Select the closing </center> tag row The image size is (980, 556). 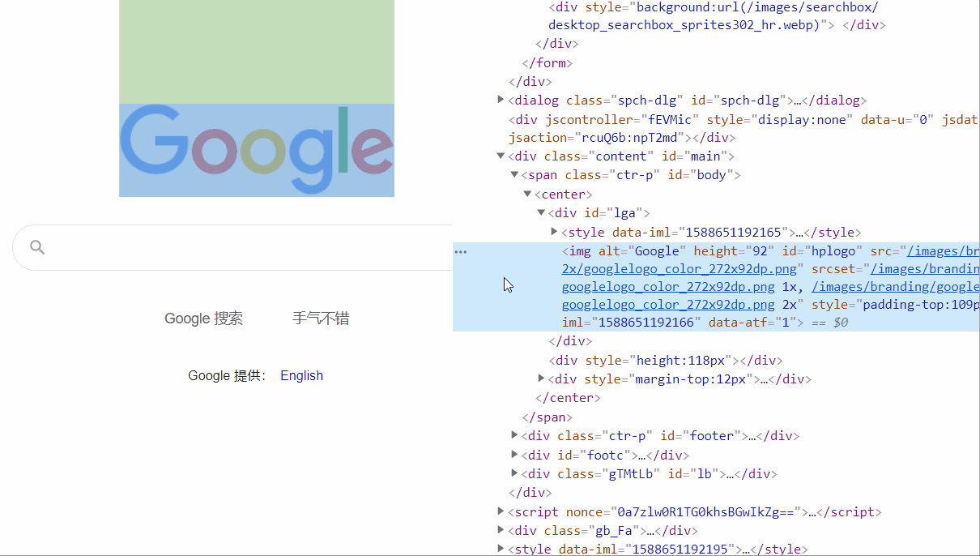(x=568, y=398)
